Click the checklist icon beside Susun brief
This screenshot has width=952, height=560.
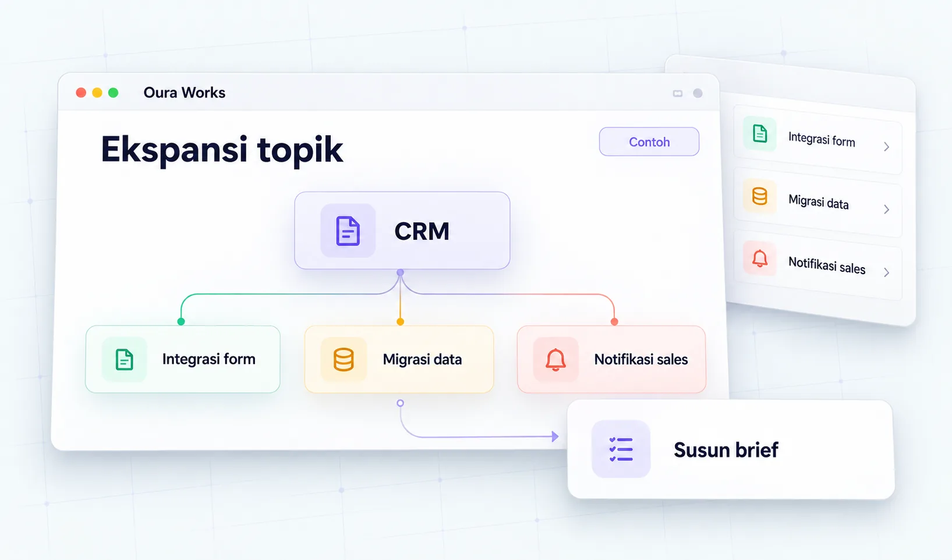click(x=621, y=449)
